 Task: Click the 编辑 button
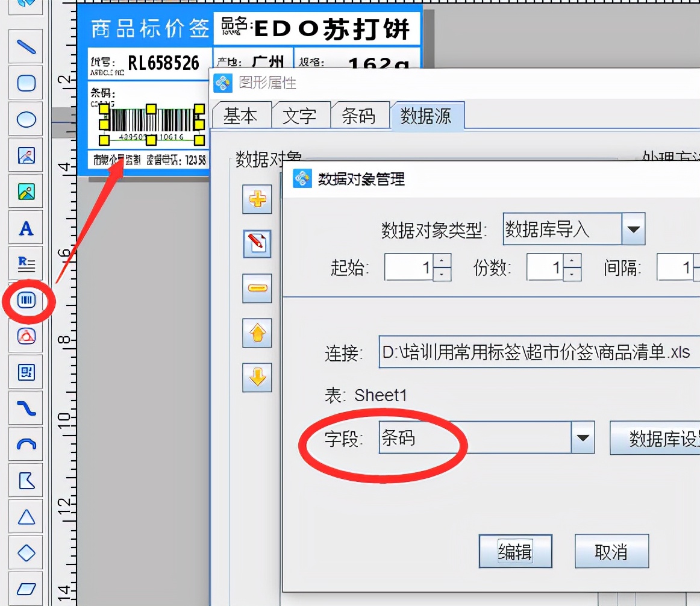click(x=515, y=551)
